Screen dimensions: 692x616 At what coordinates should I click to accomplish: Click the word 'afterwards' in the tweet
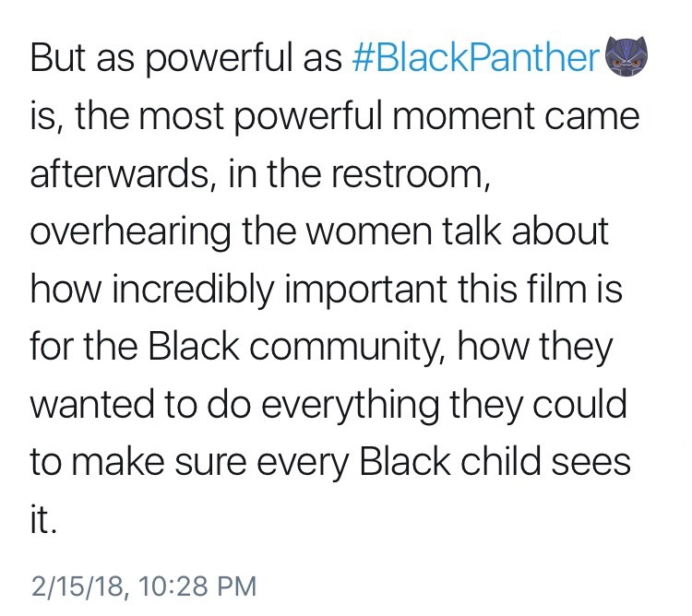tap(119, 174)
